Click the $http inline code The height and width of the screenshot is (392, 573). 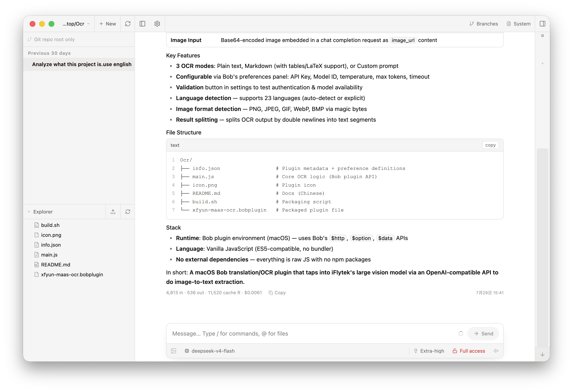[x=338, y=238]
